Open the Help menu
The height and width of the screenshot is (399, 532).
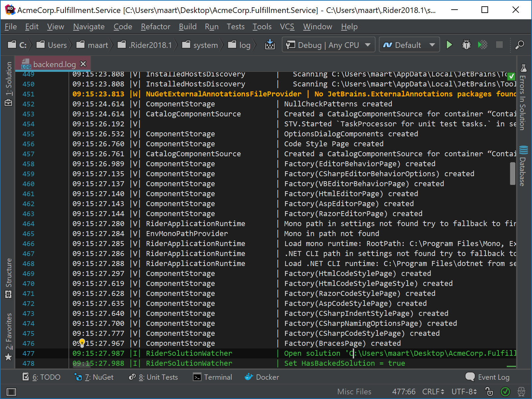tap(349, 27)
